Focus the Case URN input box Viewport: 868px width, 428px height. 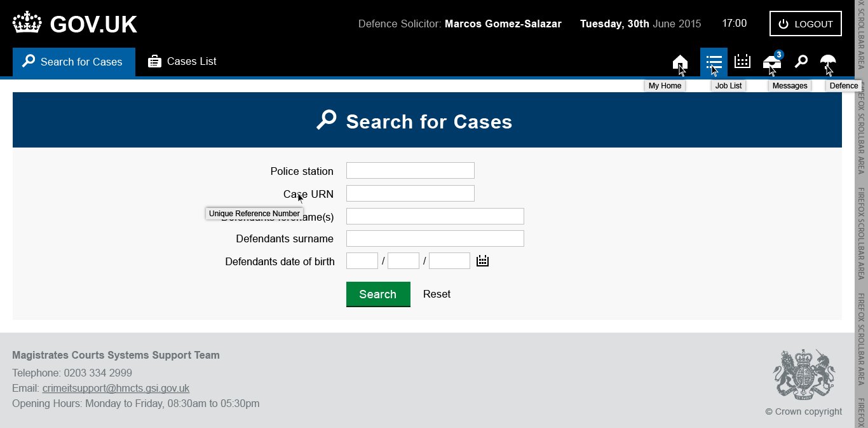[x=410, y=193]
